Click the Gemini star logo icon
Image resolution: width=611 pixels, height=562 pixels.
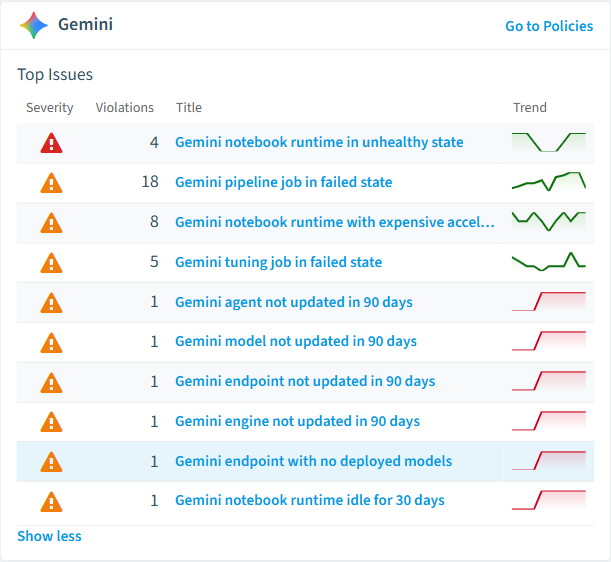pos(34,25)
